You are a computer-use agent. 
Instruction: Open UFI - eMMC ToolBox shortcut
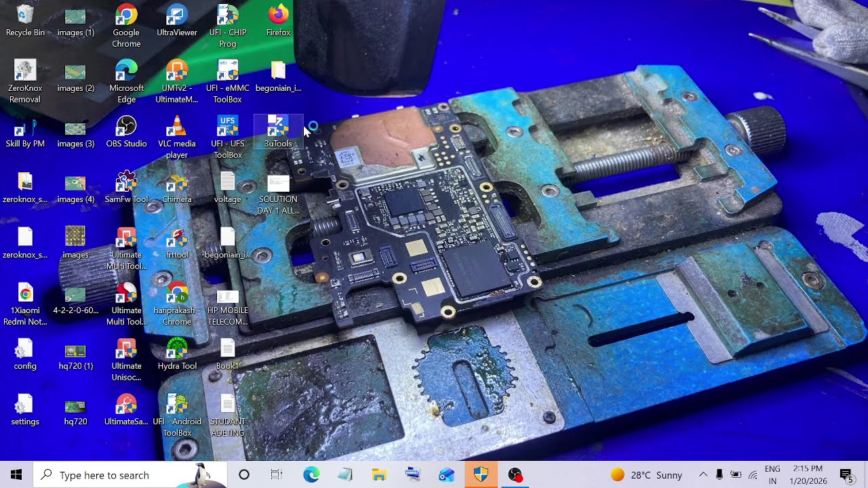click(x=228, y=81)
